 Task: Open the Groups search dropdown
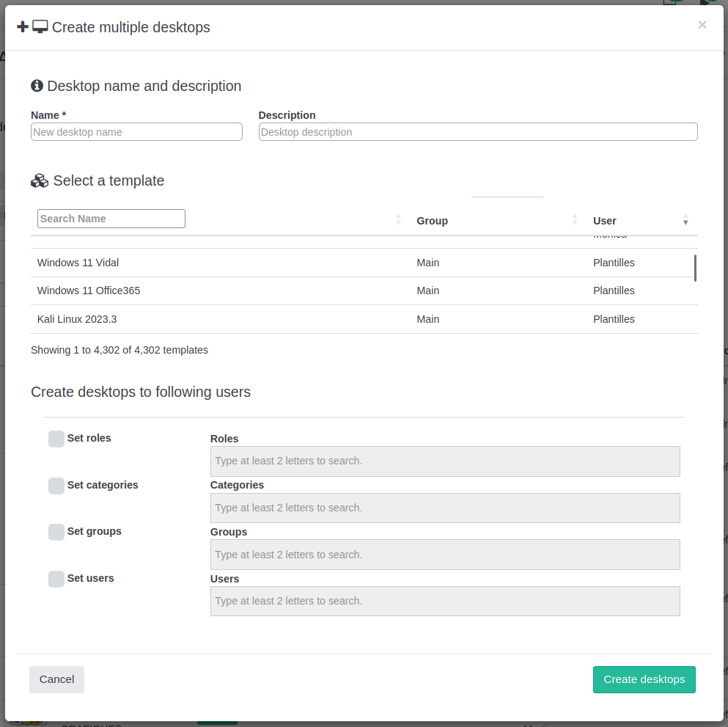[445, 555]
